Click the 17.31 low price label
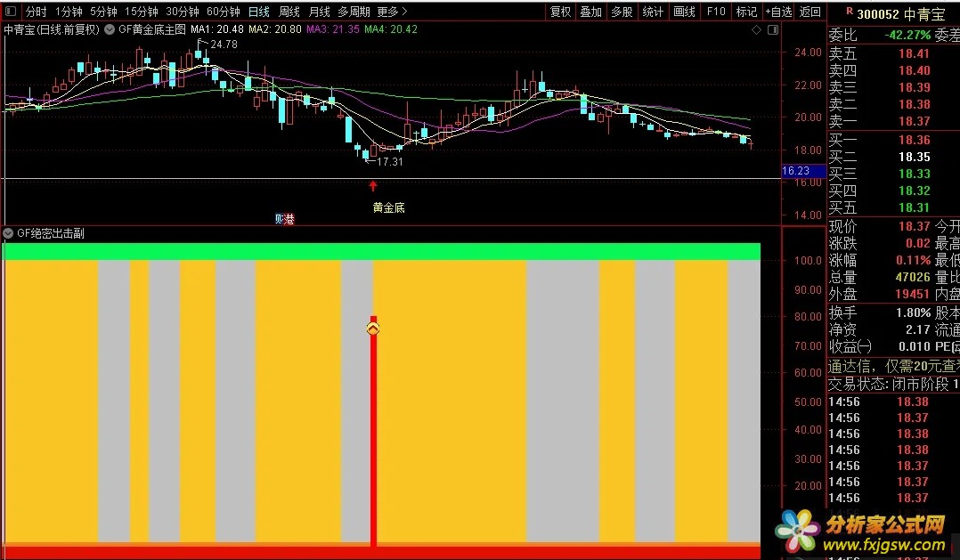This screenshot has width=960, height=560. [x=390, y=161]
